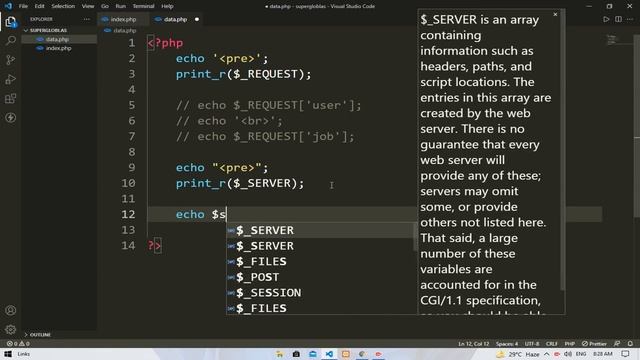This screenshot has height=360, width=640.
Task: Switch to the index.php editor tab
Action: click(123, 19)
